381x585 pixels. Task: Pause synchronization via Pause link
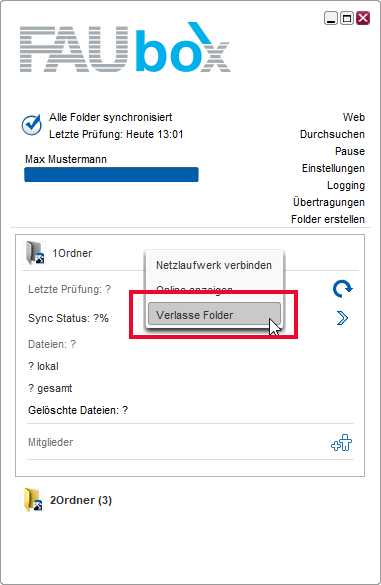(350, 151)
